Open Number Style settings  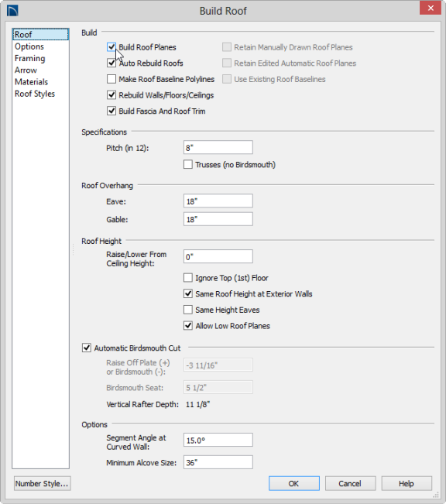coord(42,483)
